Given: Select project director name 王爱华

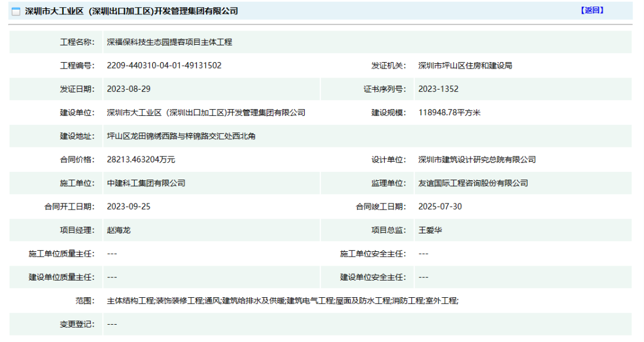Looking at the screenshot, I should point(430,230).
